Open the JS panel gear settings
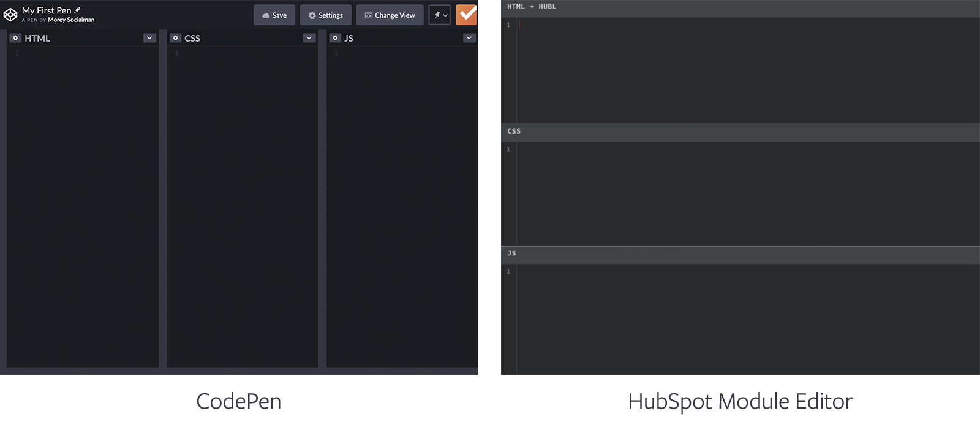 pos(335,38)
